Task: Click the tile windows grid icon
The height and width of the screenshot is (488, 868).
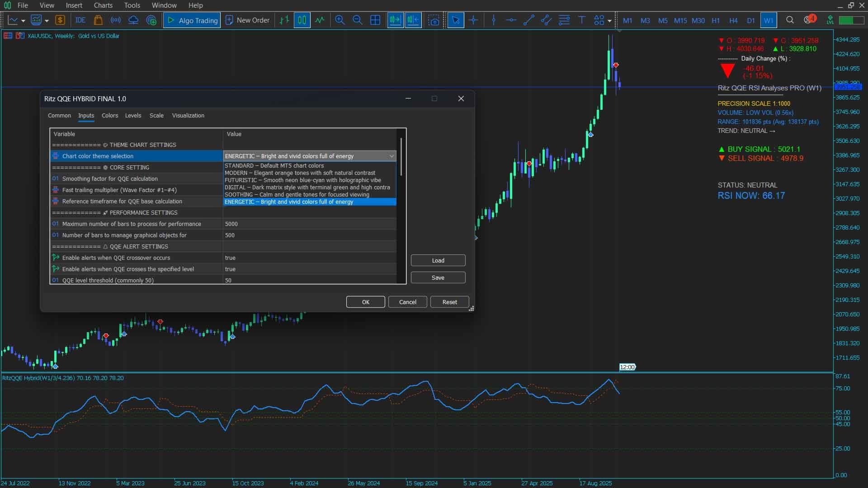Action: point(375,20)
